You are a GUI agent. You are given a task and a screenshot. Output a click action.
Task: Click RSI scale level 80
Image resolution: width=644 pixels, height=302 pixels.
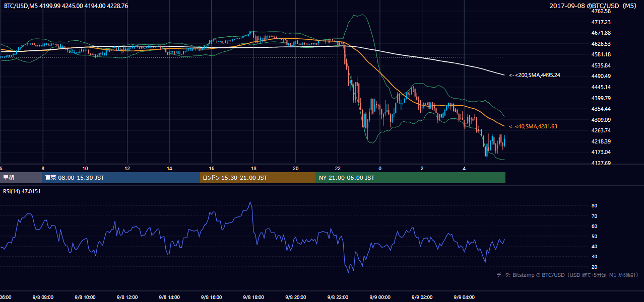[595, 206]
